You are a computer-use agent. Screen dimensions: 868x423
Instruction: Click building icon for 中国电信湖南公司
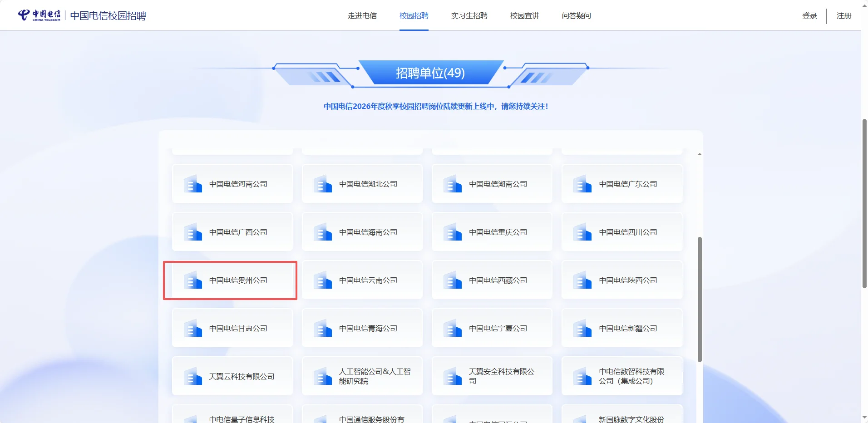click(453, 184)
